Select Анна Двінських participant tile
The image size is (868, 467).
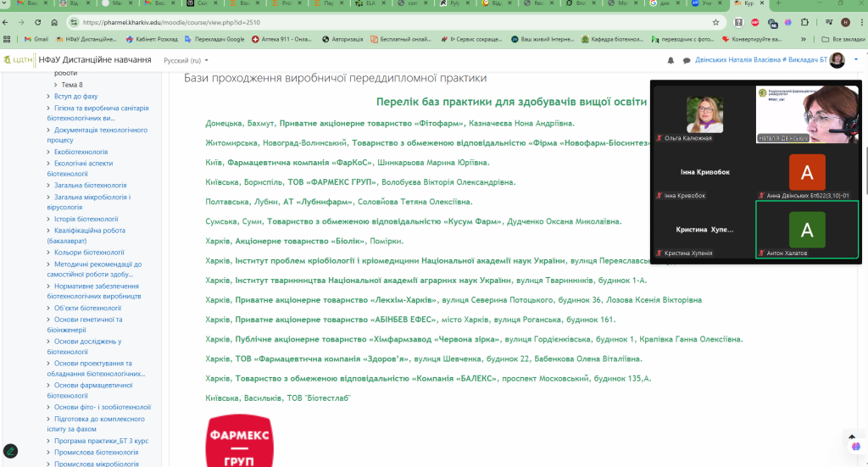[x=807, y=172]
